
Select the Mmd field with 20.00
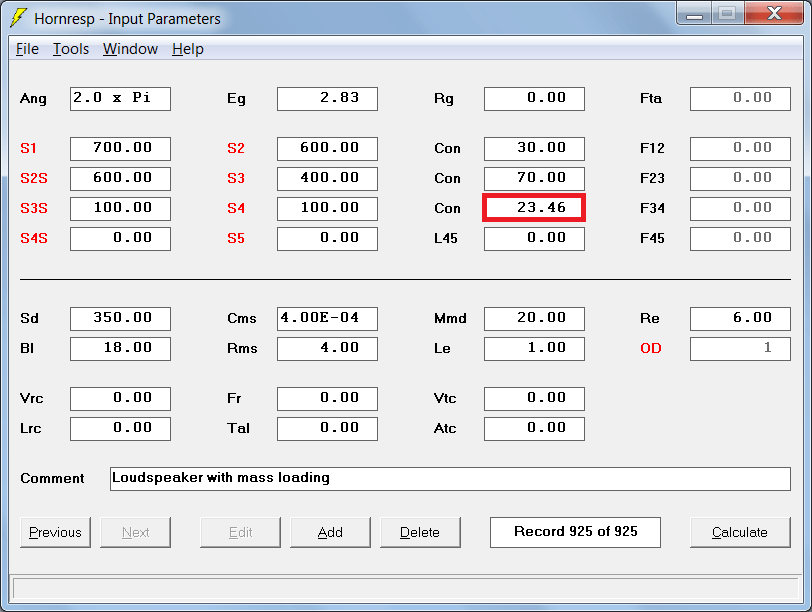[534, 319]
